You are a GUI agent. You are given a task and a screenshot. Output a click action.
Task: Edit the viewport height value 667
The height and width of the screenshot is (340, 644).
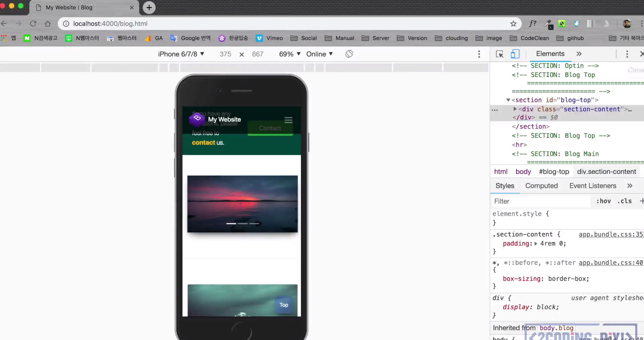[258, 54]
